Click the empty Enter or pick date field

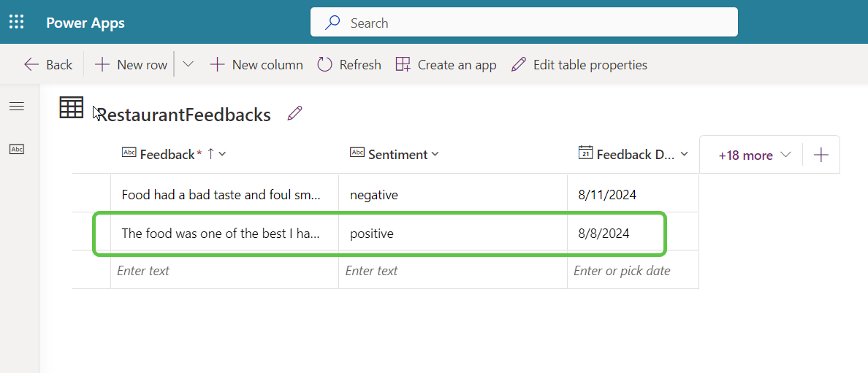632,270
